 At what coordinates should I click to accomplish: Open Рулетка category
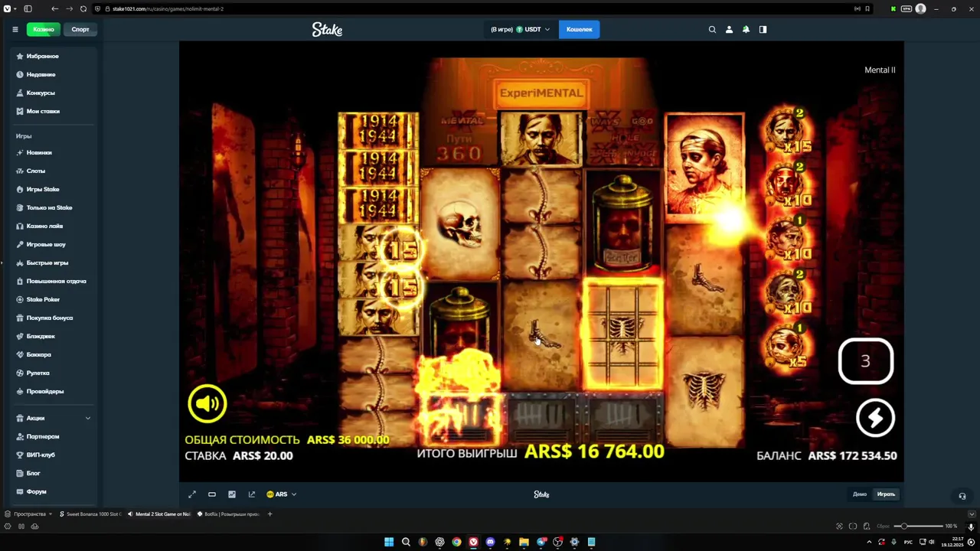pyautogui.click(x=54, y=373)
